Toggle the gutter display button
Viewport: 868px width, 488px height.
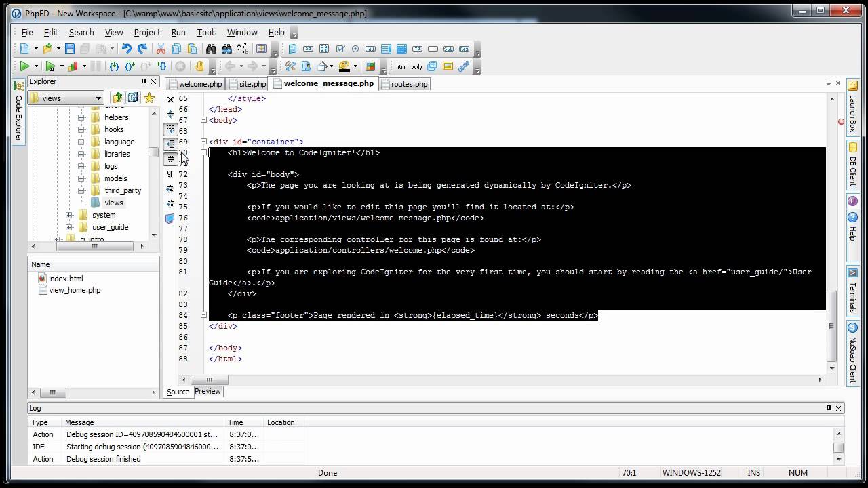[170, 144]
